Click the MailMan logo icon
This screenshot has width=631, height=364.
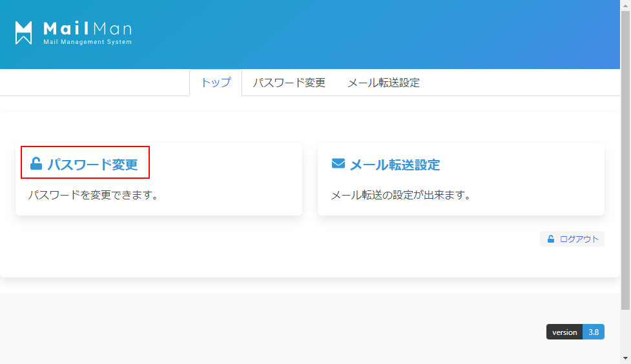coord(24,33)
